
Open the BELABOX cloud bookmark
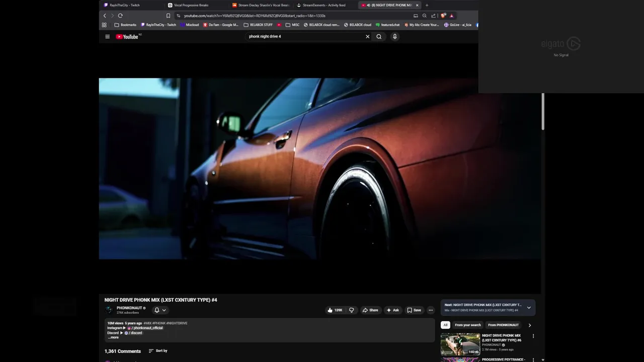tap(358, 25)
